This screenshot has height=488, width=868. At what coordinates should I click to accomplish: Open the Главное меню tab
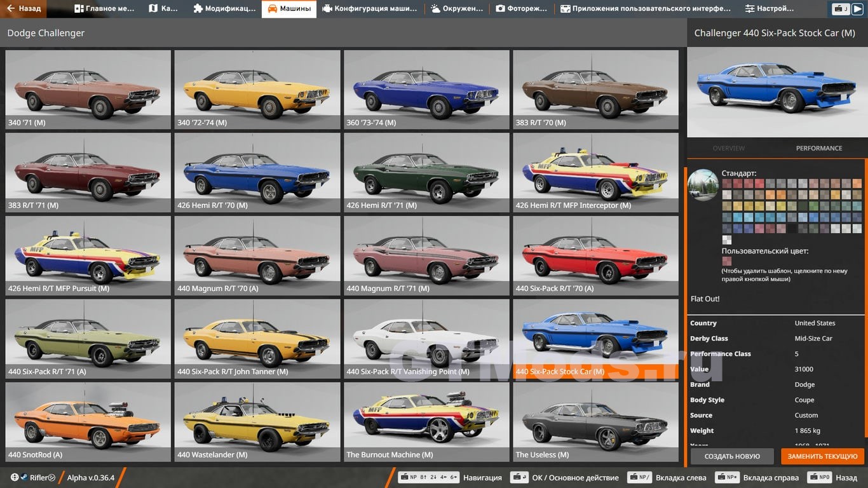[104, 9]
